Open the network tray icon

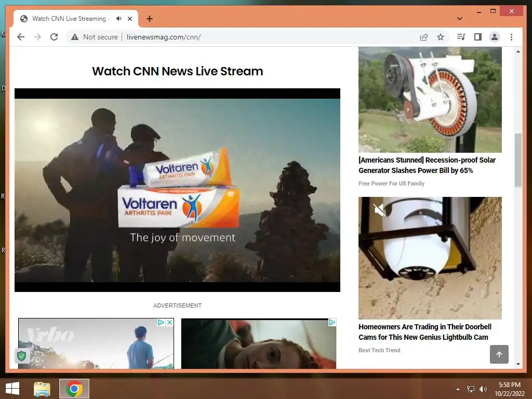(471, 389)
